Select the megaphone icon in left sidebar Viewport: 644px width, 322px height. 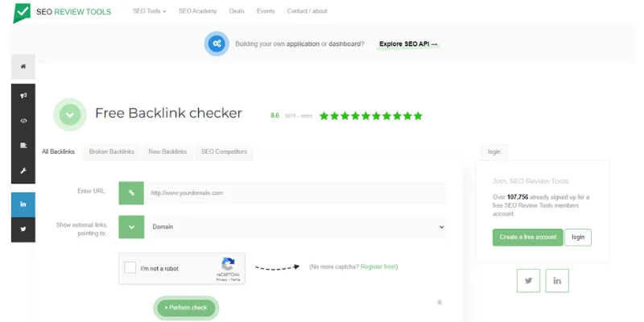[23, 96]
